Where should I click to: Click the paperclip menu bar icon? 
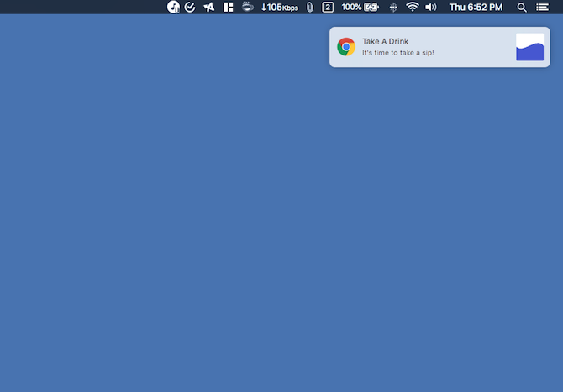pos(310,8)
